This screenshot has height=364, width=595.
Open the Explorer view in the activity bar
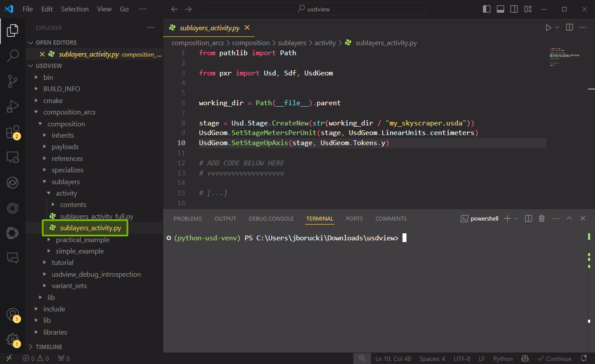tap(13, 30)
